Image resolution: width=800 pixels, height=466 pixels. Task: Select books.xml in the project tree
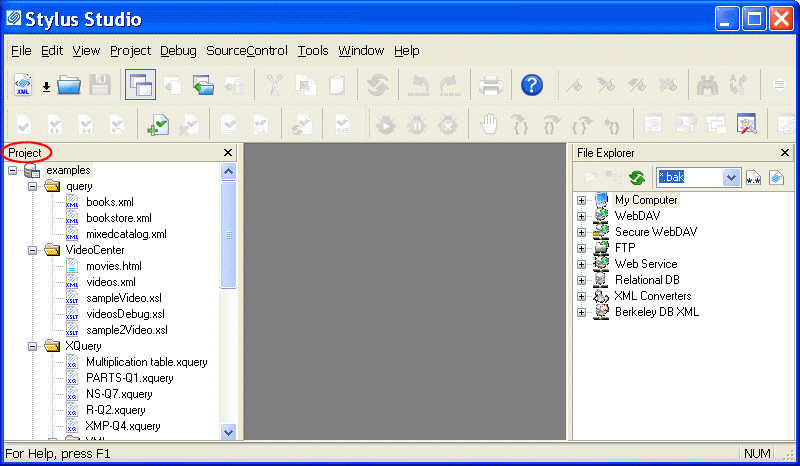(x=108, y=202)
